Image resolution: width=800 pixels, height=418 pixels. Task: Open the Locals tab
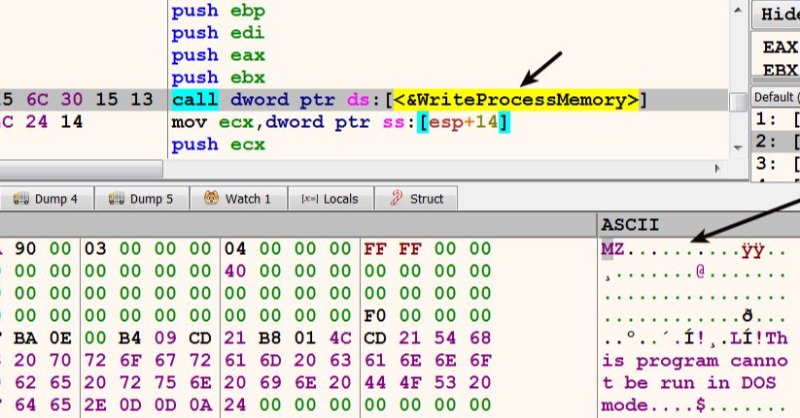331,199
